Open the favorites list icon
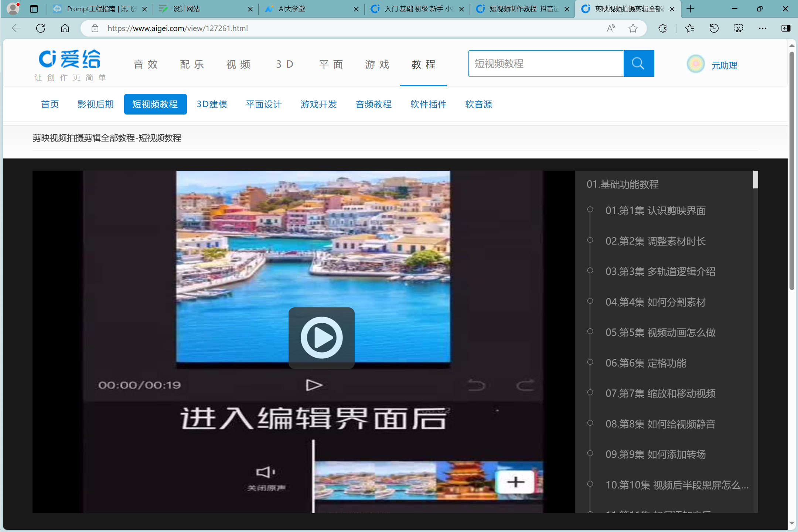 [x=689, y=28]
